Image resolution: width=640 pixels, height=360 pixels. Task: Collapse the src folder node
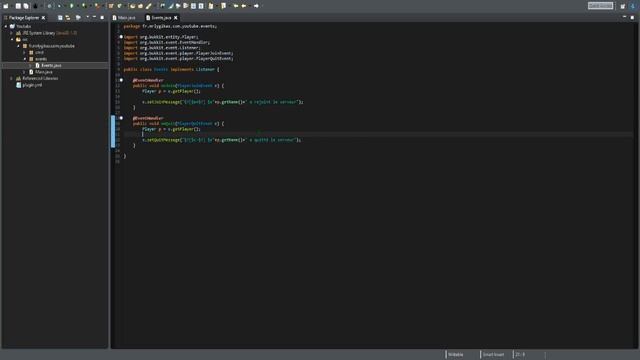(12, 39)
